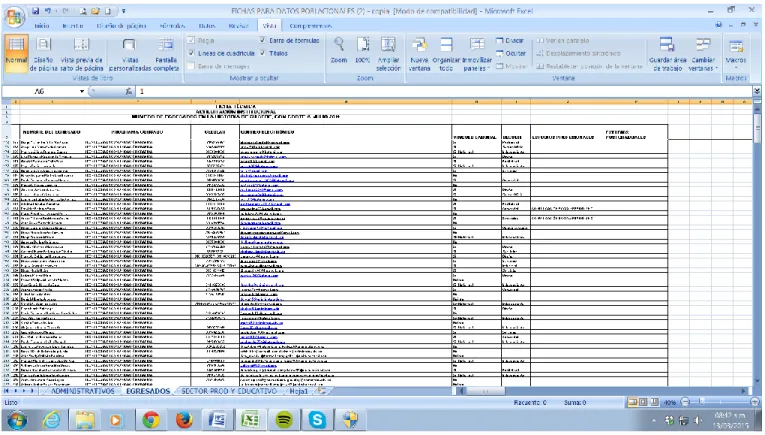Switch to Diseño de página view
This screenshot has width=765, height=435.
43,54
